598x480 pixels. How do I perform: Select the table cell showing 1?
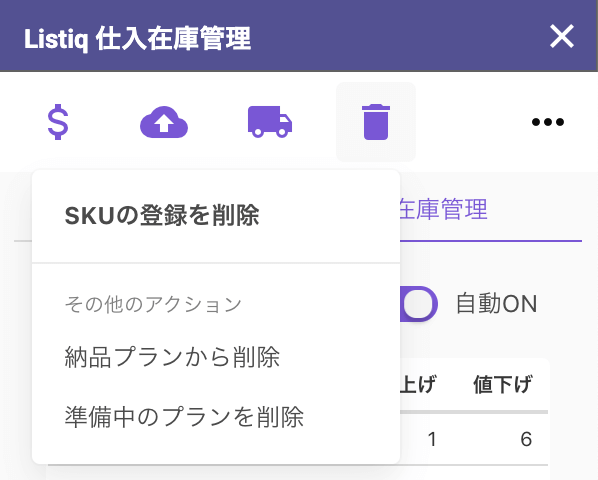tap(432, 439)
